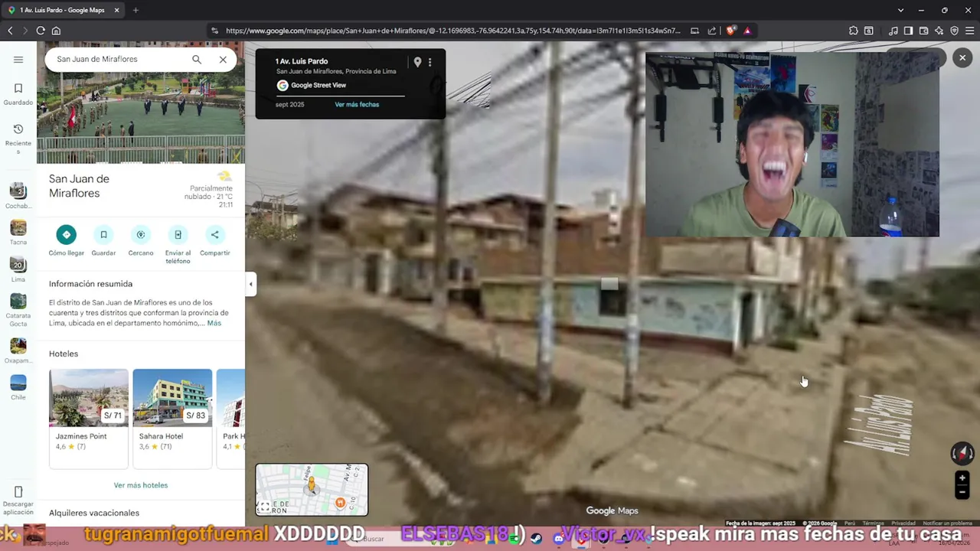Open Brave Wallet icon
The image size is (980, 551).
point(924,31)
